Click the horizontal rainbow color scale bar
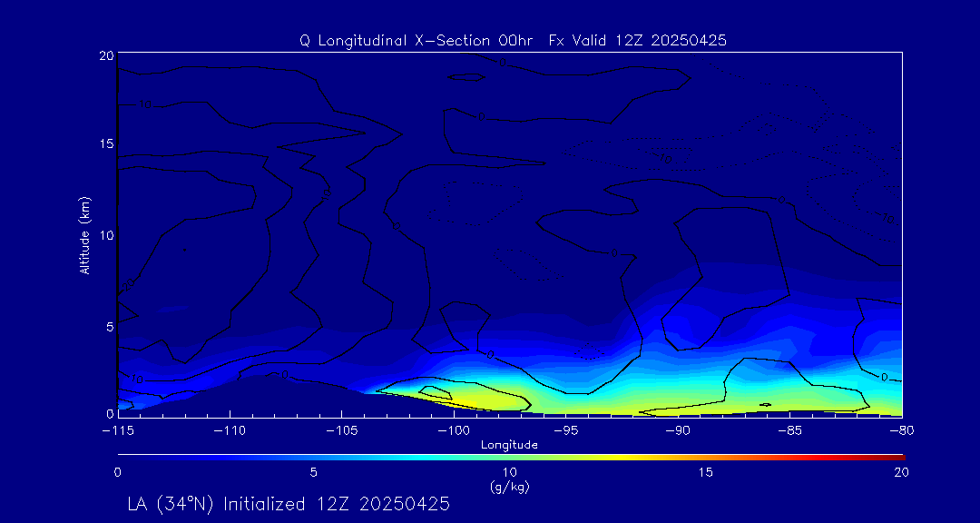Image resolution: width=980 pixels, height=523 pixels. pos(511,458)
